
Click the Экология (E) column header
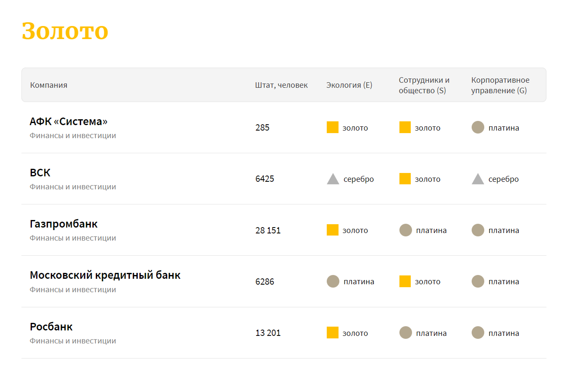(x=349, y=85)
